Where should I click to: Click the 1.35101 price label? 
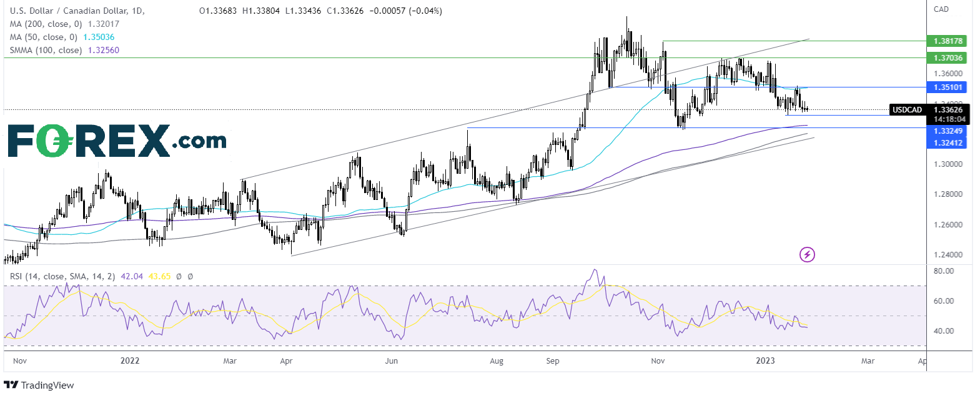948,87
